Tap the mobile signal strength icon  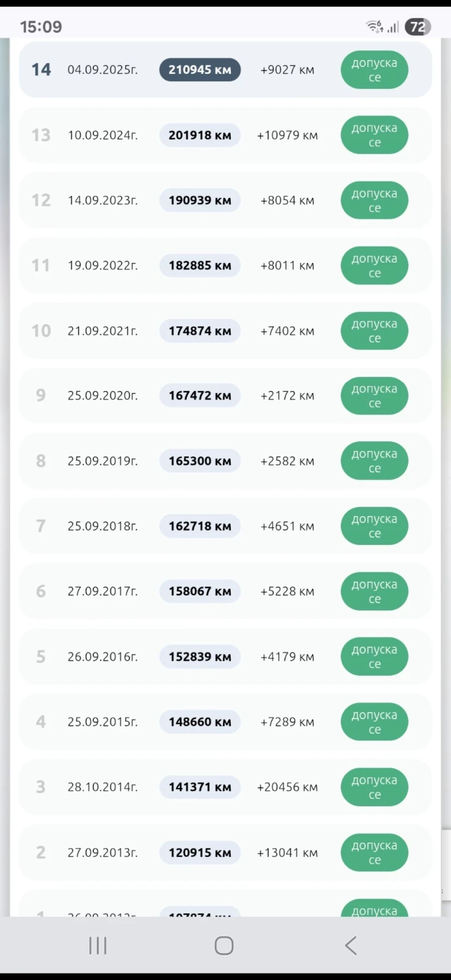(x=393, y=27)
